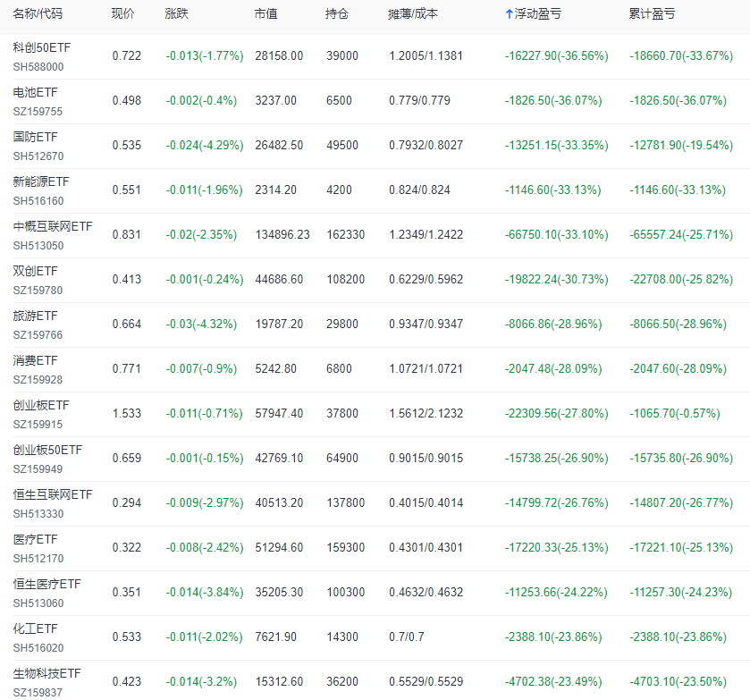The width and height of the screenshot is (750, 700).
Task: Click the 摊薄/成本 column header
Action: click(413, 14)
